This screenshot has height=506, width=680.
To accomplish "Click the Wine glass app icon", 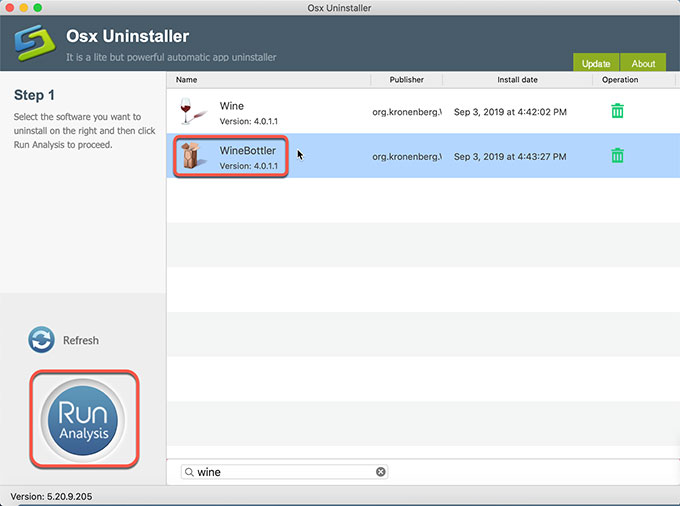I will (x=192, y=111).
